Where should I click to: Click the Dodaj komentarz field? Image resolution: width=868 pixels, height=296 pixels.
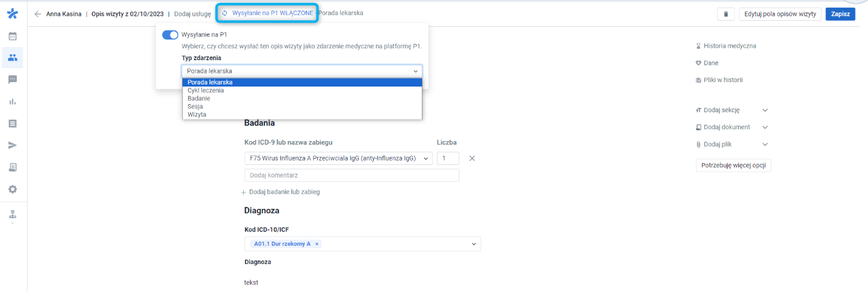point(352,176)
